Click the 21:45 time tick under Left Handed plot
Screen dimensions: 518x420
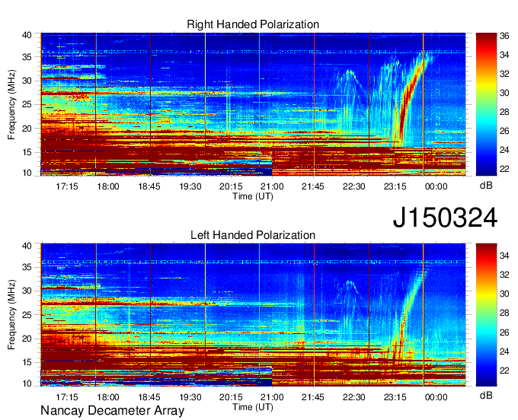[x=313, y=397]
